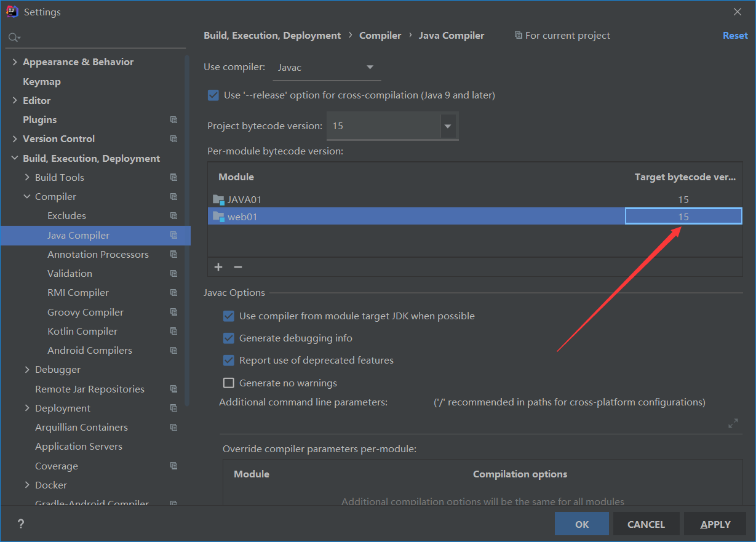756x542 pixels.
Task: Click the web01 module folder icon
Action: 218,217
